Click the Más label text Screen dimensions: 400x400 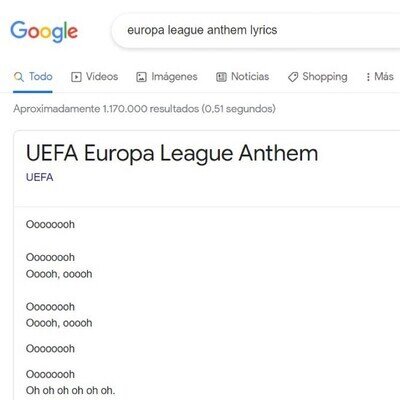384,77
